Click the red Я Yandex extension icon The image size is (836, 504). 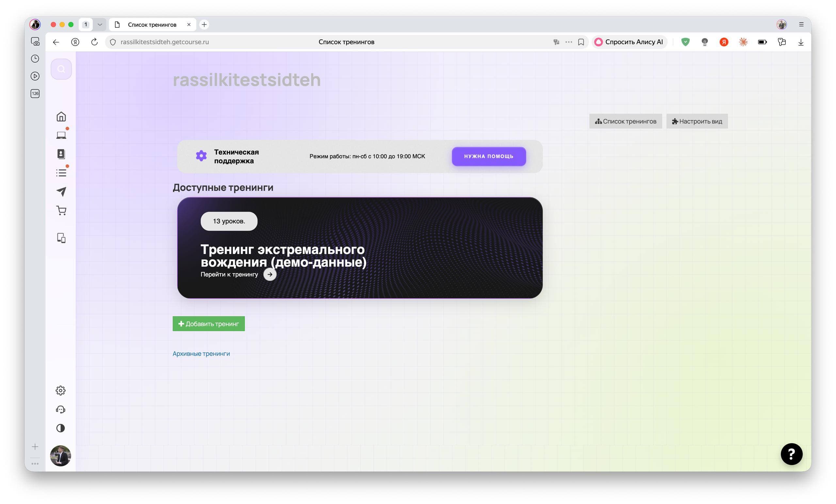tap(724, 42)
